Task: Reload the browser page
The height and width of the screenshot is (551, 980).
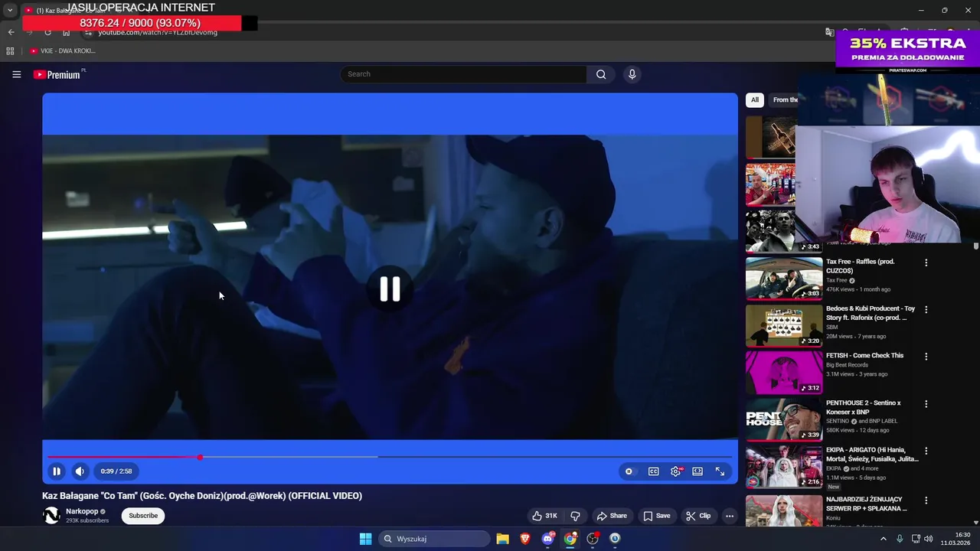Action: [x=47, y=33]
